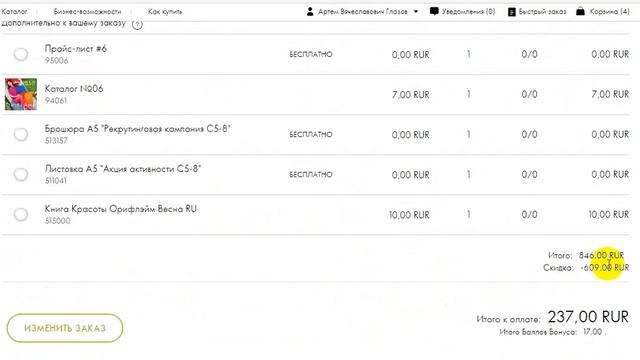
Task: Click the quick order document icon
Action: pos(511,12)
